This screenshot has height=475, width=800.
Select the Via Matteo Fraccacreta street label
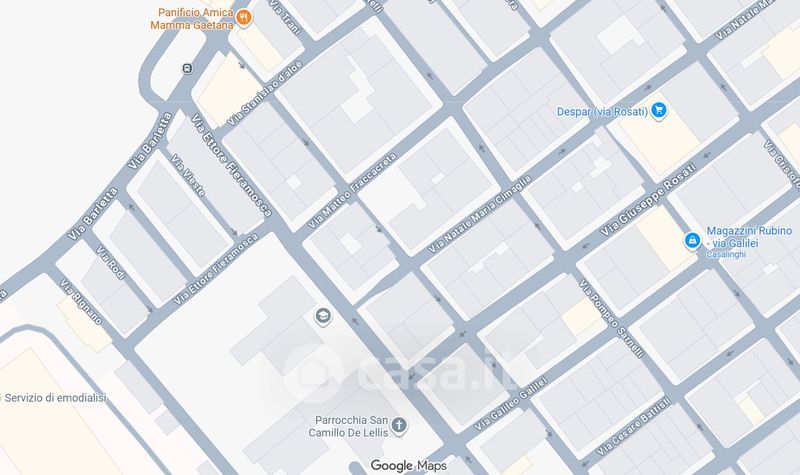(x=353, y=191)
